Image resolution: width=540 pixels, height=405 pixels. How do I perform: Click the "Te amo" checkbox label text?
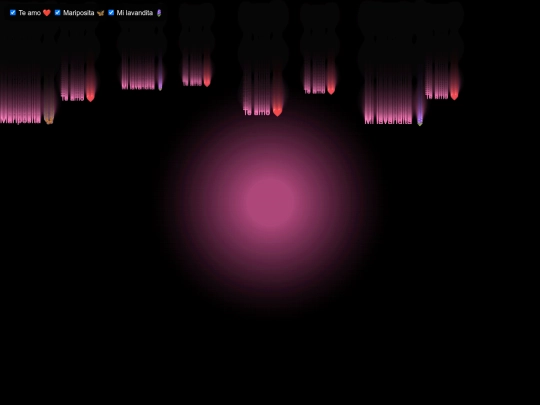(30, 13)
